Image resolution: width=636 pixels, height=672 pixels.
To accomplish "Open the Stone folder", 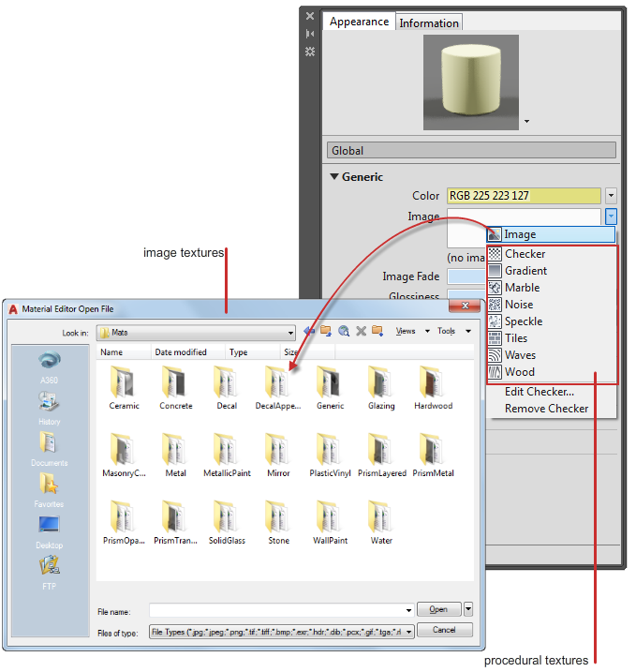I will (x=278, y=522).
